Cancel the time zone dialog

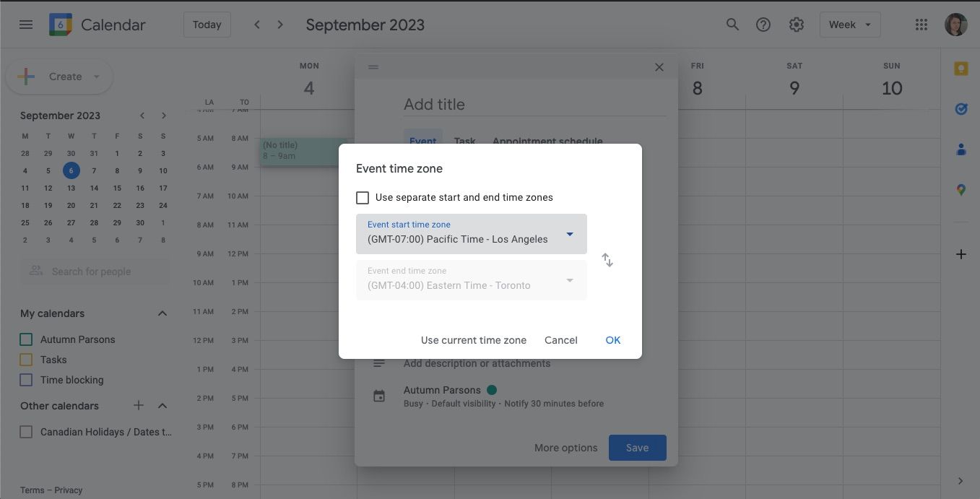coord(561,340)
